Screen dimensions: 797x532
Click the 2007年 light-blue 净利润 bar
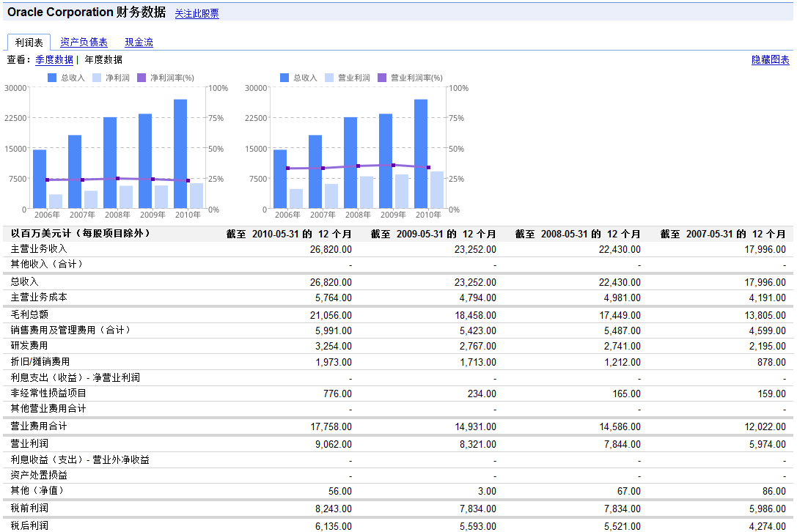coord(91,200)
